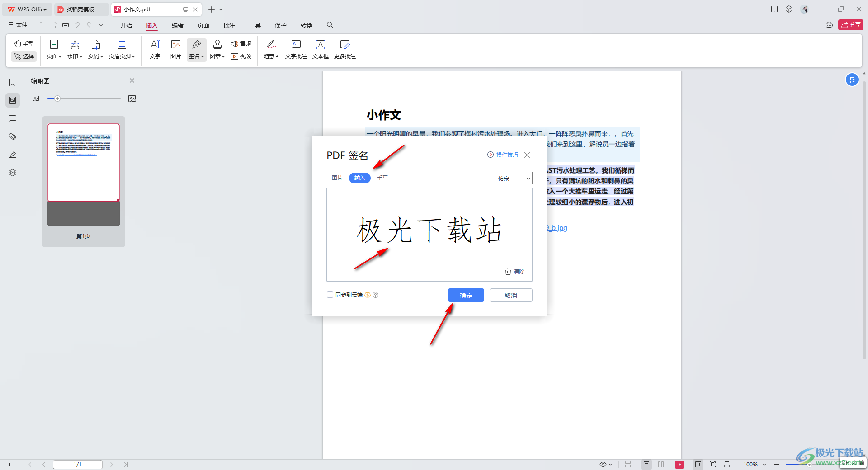This screenshot has height=470, width=868.
Task: Open the Signature panel in left sidebar
Action: click(x=13, y=155)
